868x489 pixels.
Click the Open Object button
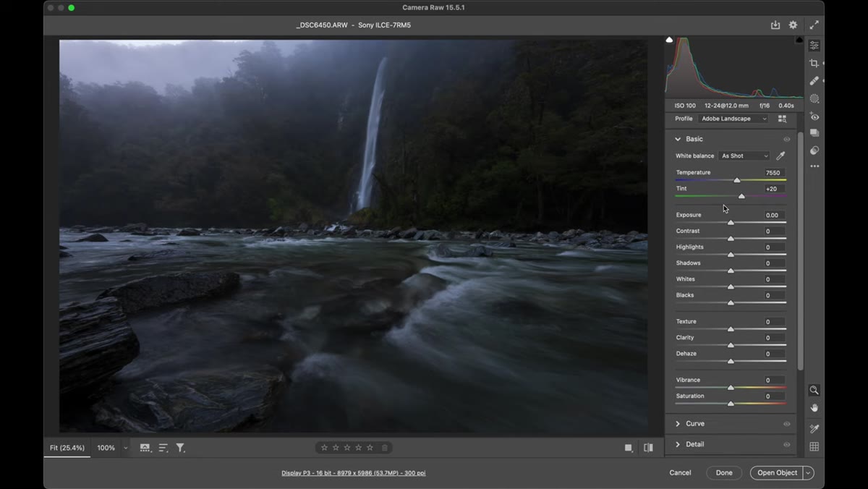point(777,473)
